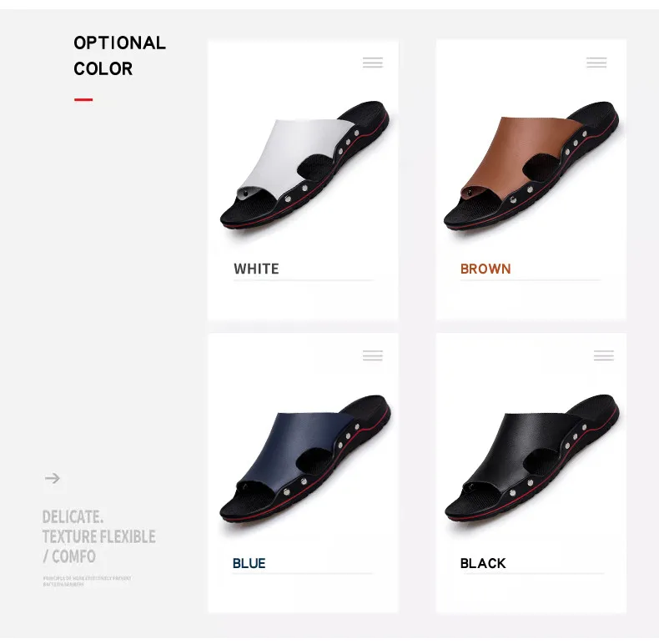Click the BLUE color label
Image resolution: width=659 pixels, height=644 pixels.
point(249,563)
